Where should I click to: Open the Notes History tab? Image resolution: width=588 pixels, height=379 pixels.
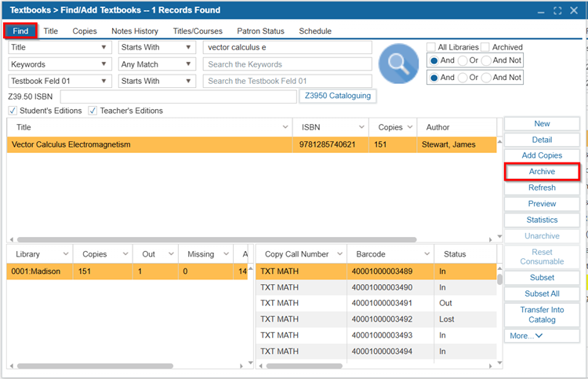[135, 31]
